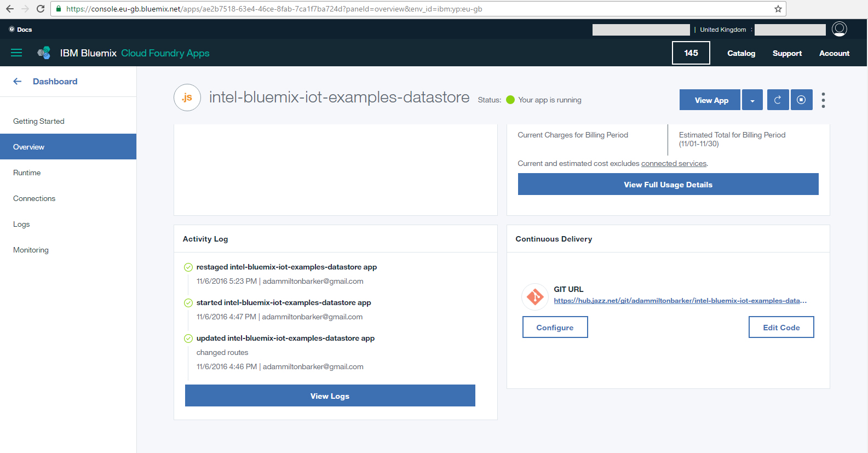Bookmark this page with star icon
Screen dimensions: 868x453
(x=778, y=9)
